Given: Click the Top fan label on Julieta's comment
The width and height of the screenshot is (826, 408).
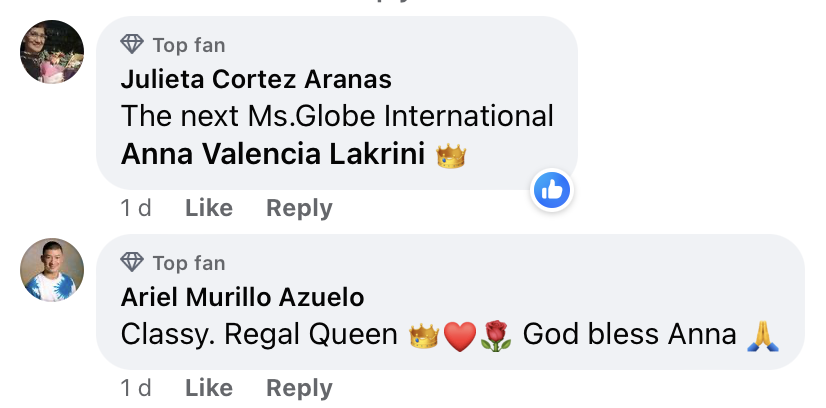Looking at the screenshot, I should pyautogui.click(x=189, y=45).
